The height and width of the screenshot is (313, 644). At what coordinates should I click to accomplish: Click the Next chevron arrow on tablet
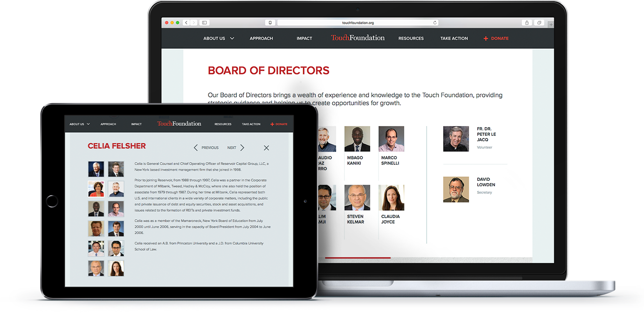point(242,148)
